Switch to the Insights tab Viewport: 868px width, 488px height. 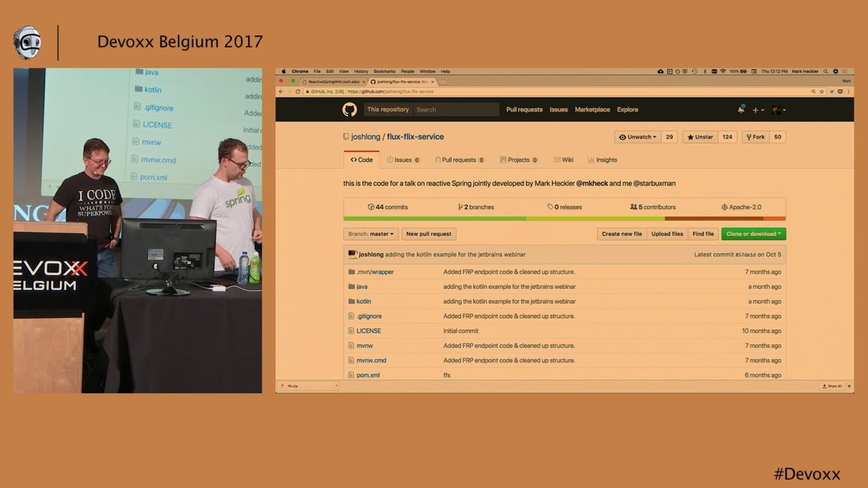coord(602,160)
